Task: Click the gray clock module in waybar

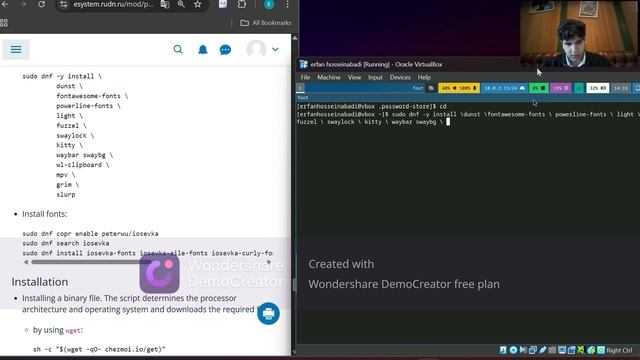Action: click(621, 88)
